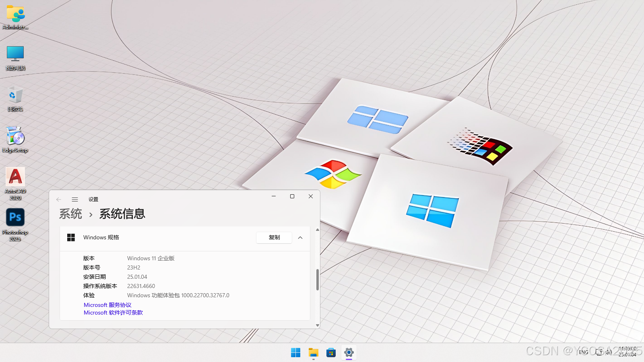This screenshot has height=362, width=644.
Task: Click the '22631.4660' OS build value
Action: (x=141, y=286)
